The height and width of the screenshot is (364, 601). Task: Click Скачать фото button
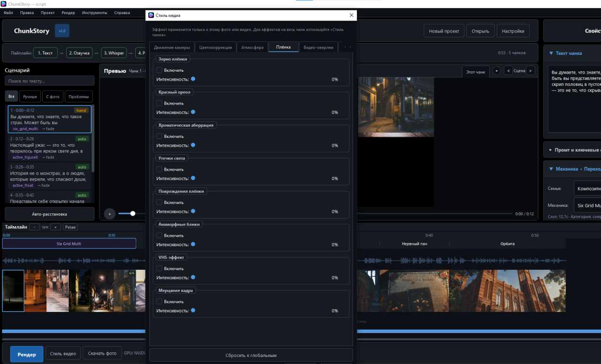point(102,353)
